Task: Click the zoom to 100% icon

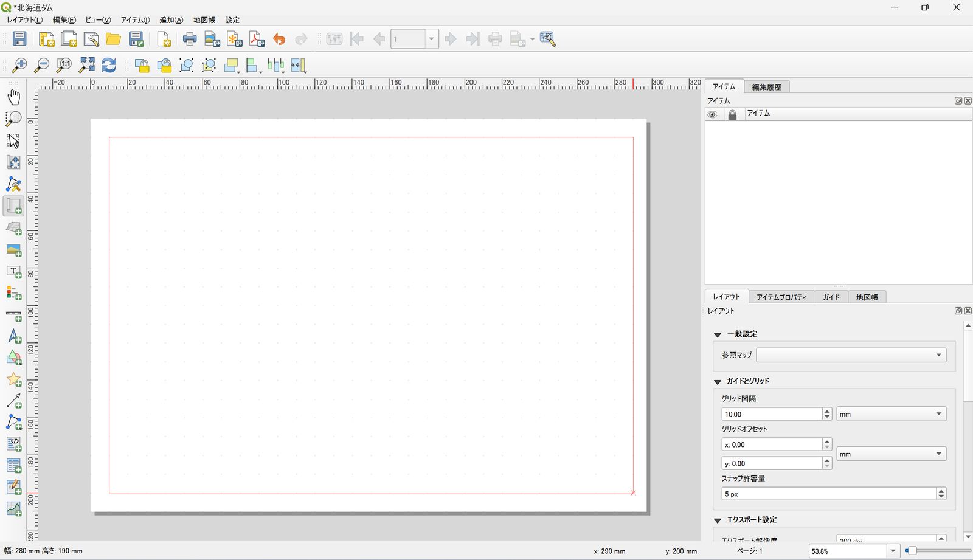Action: tap(64, 65)
